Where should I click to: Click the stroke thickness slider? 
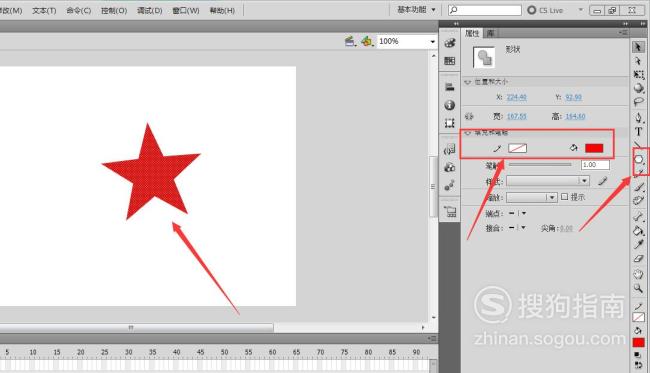(540, 165)
